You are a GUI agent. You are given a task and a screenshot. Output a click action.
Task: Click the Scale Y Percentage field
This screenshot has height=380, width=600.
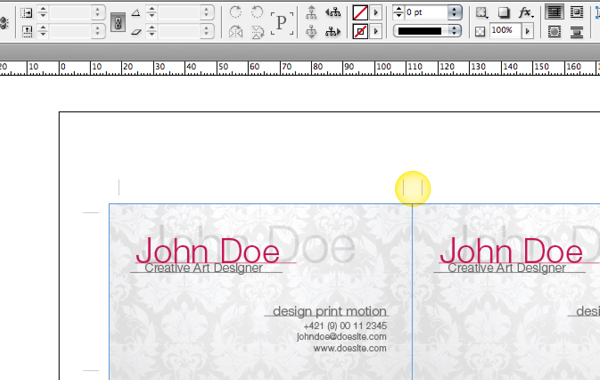[71, 31]
